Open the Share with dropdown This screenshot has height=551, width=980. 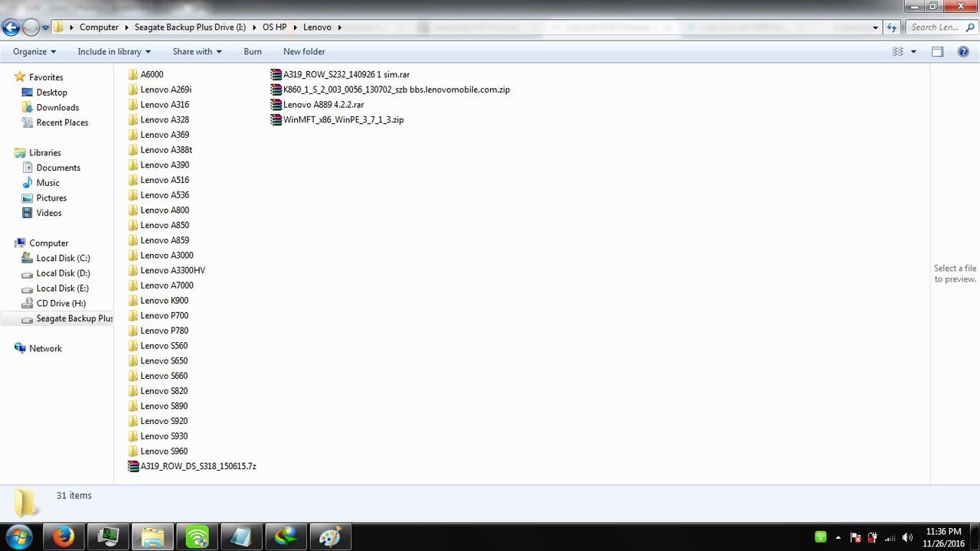(x=197, y=51)
